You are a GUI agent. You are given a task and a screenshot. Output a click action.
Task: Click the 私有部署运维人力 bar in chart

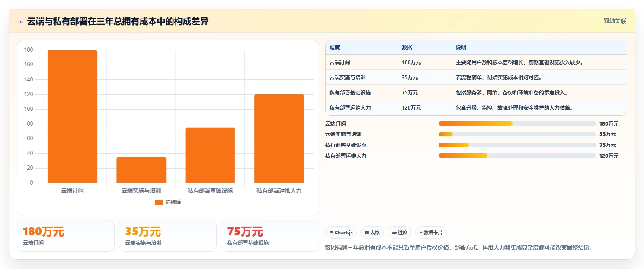point(279,139)
